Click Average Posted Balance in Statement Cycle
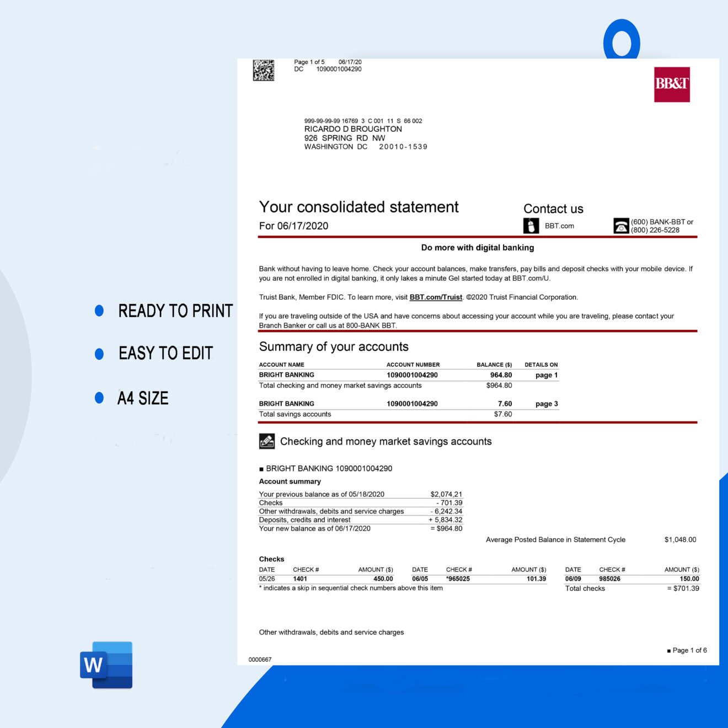The height and width of the screenshot is (728, 728). coord(555,540)
